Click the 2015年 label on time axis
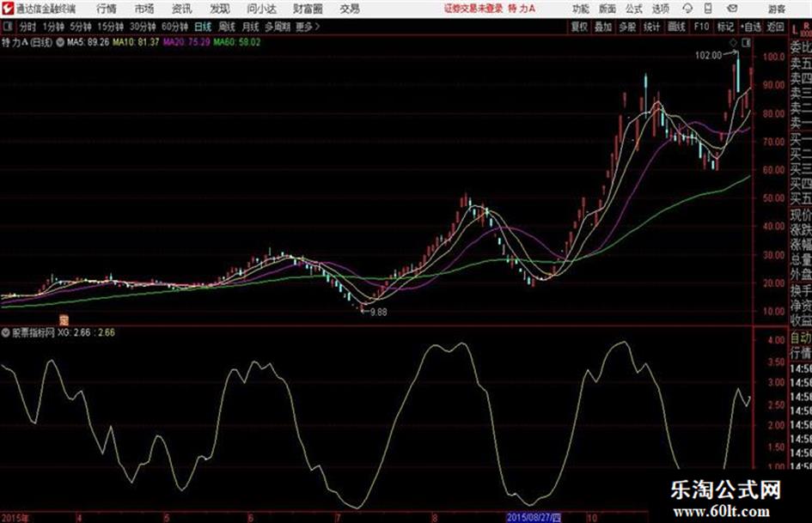 15,518
